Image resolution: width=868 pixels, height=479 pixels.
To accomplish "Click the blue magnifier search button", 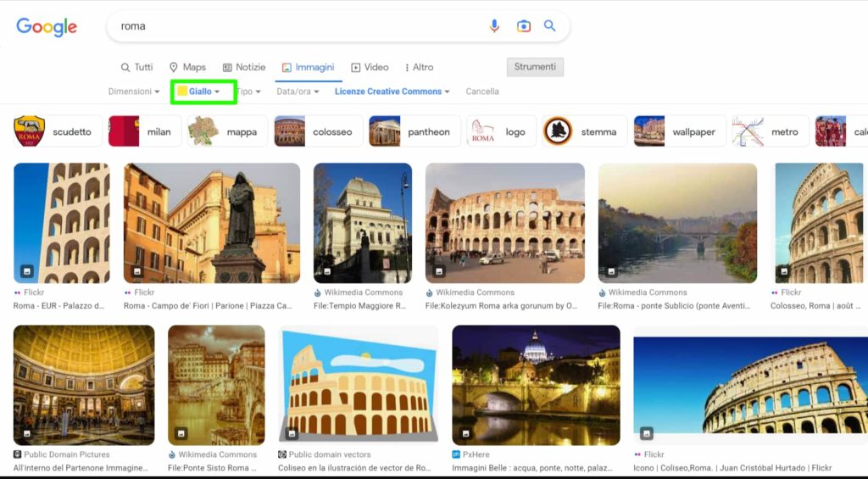I will (x=549, y=25).
